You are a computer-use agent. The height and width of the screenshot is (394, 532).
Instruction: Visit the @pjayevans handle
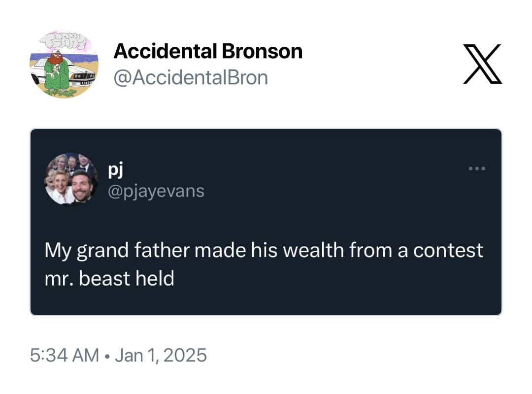[x=156, y=191]
